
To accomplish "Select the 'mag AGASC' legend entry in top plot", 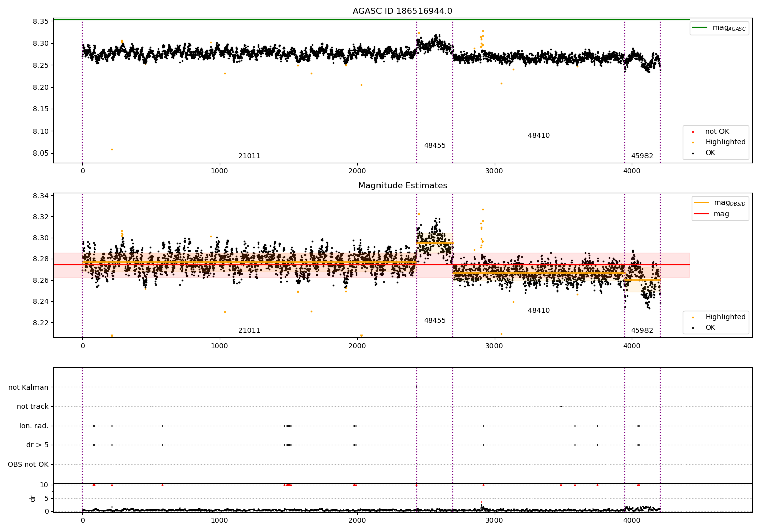I will 719,28.
